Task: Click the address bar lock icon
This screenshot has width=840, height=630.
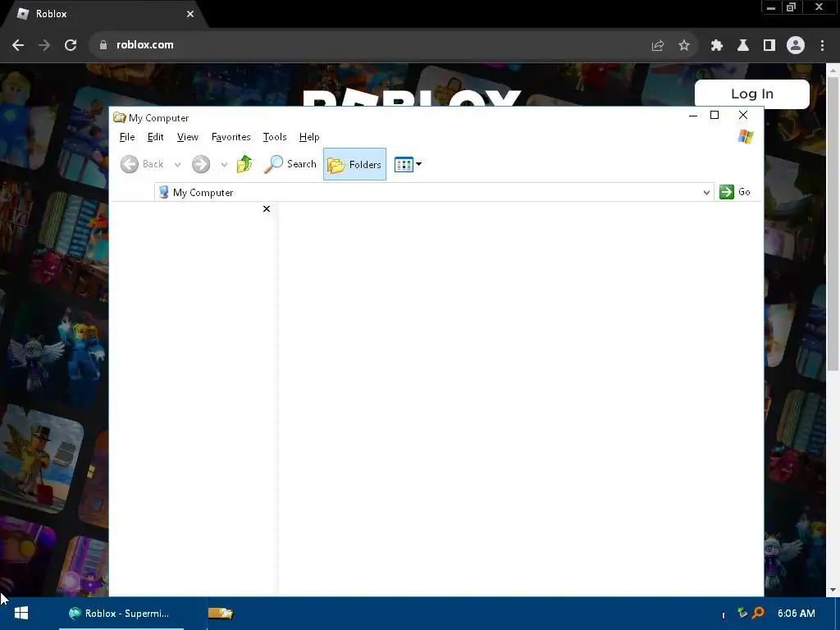Action: 103,45
